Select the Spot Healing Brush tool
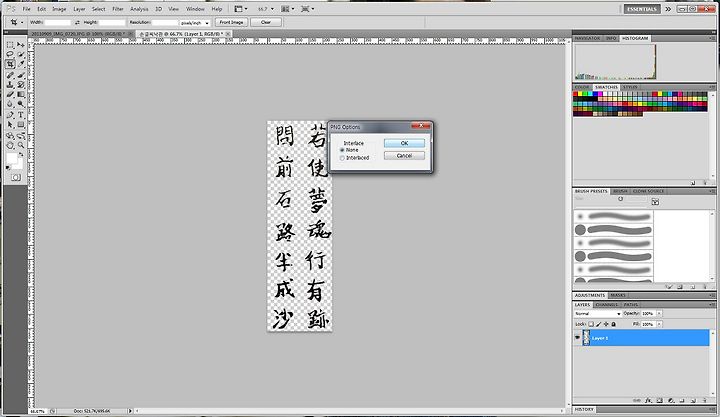The width and height of the screenshot is (720, 417). pos(10,75)
